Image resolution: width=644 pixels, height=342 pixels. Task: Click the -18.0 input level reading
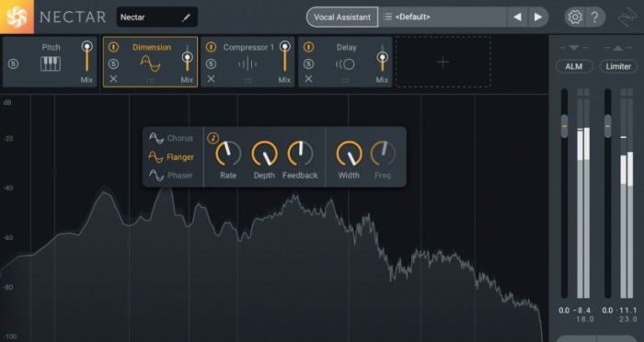582,319
